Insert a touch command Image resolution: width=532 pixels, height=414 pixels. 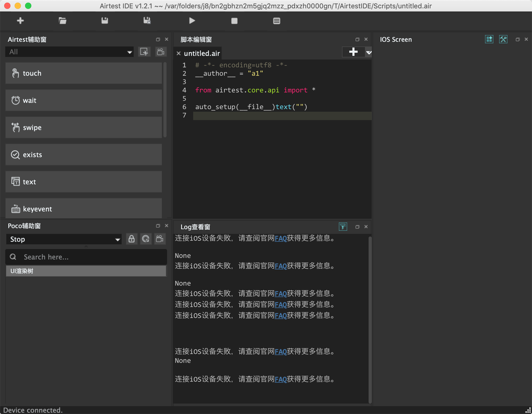(84, 73)
